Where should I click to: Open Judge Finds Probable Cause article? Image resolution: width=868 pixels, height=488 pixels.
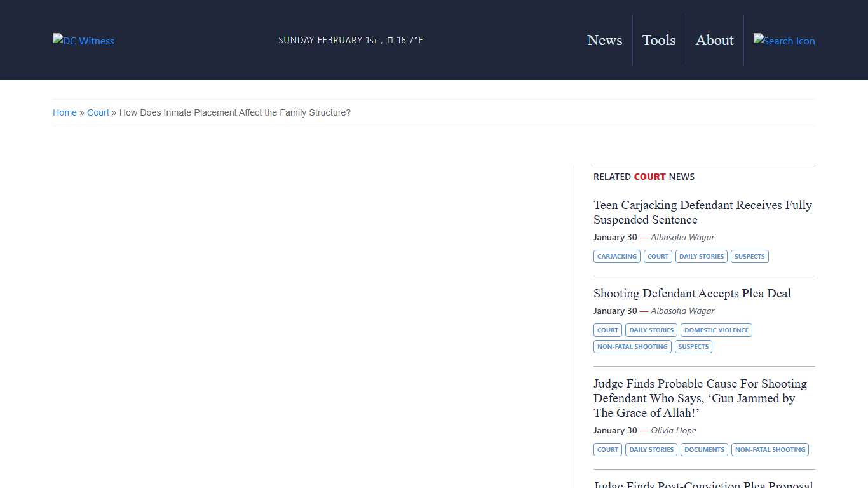click(700, 398)
